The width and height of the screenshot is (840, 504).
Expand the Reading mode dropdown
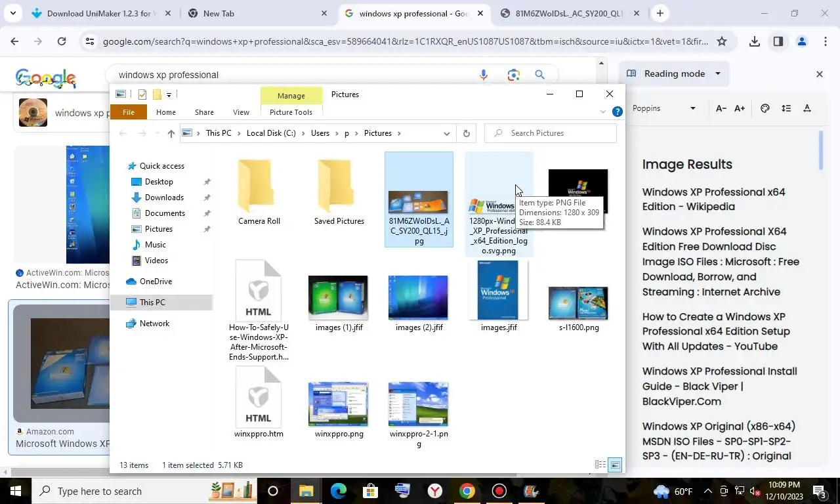[x=718, y=73]
